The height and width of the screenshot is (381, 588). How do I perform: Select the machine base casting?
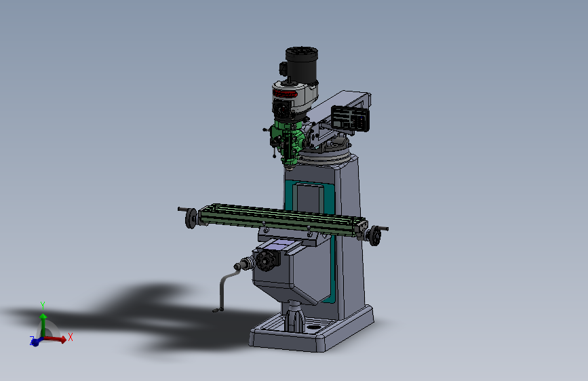(x=311, y=330)
